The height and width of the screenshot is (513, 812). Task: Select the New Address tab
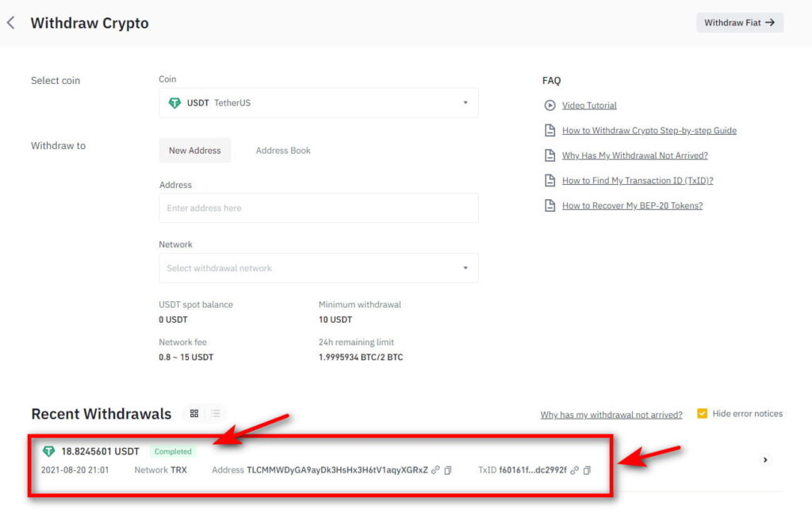pyautogui.click(x=195, y=151)
